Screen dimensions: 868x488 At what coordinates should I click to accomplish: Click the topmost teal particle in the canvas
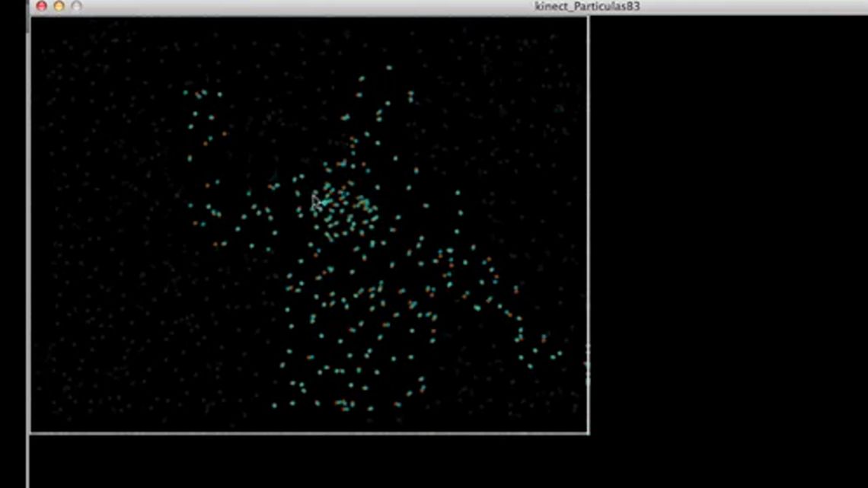[389, 68]
